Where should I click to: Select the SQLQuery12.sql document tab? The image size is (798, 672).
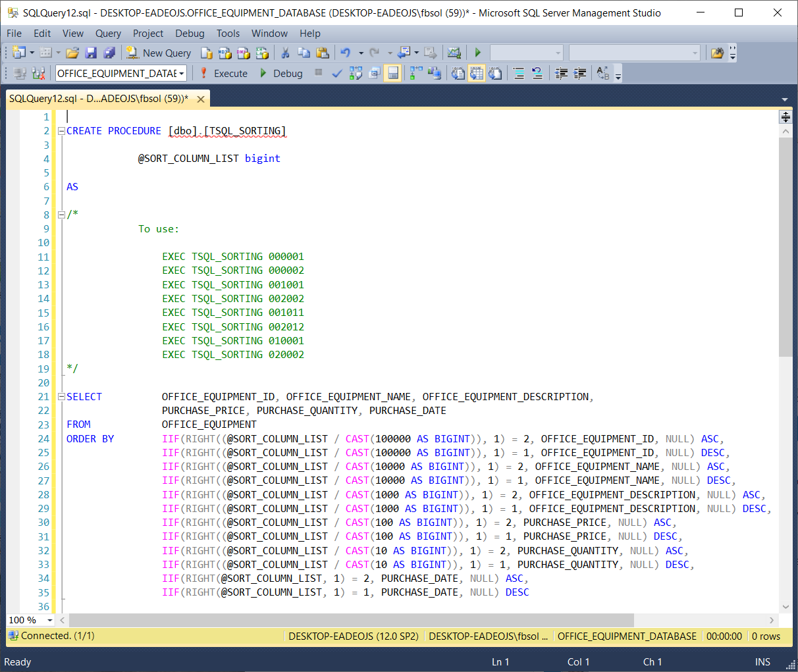(99, 99)
